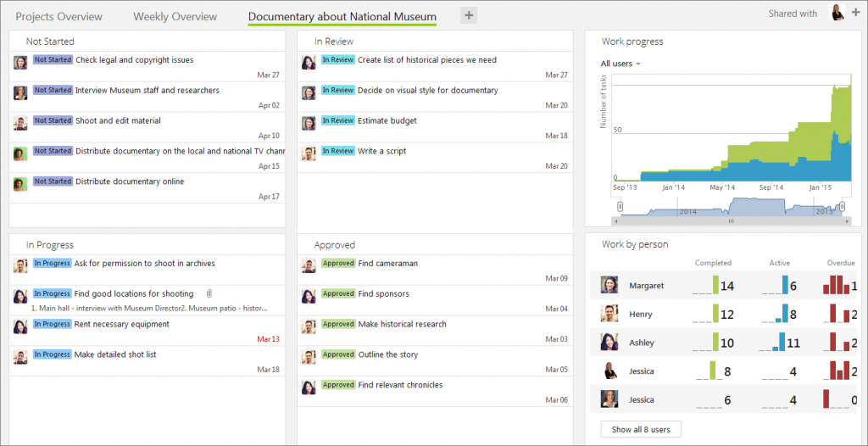
Task: Click attachment paperclip on Find good locations task
Action: [209, 293]
